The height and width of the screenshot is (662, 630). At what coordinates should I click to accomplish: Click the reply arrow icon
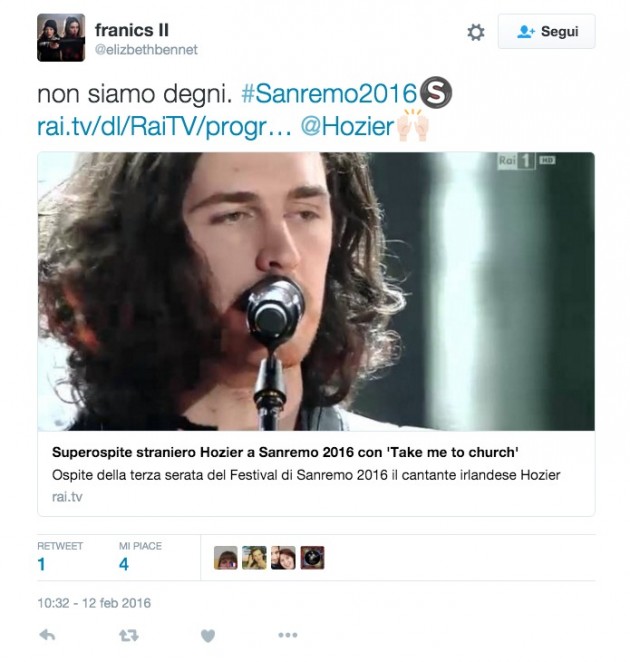pos(47,635)
